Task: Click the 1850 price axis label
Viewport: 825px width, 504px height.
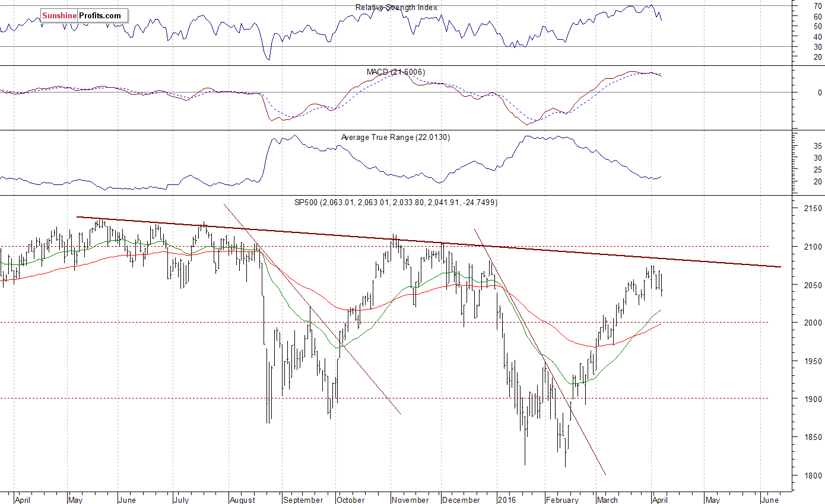Action: click(x=813, y=438)
